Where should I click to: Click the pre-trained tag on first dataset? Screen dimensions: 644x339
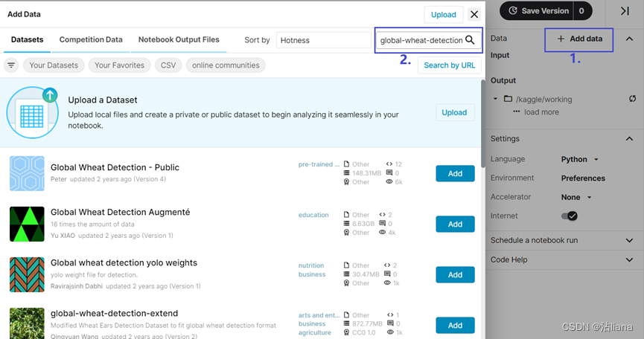pyautogui.click(x=319, y=164)
